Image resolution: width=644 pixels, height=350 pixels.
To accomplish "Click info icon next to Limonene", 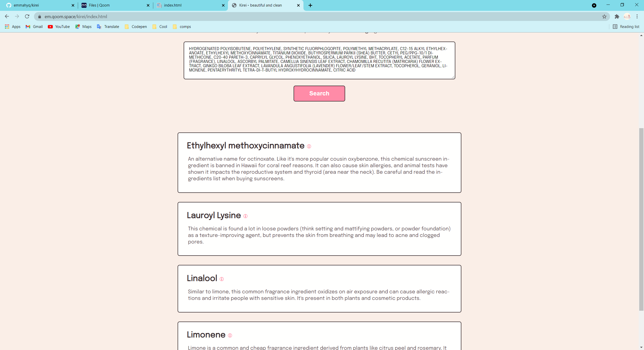I will tap(230, 336).
